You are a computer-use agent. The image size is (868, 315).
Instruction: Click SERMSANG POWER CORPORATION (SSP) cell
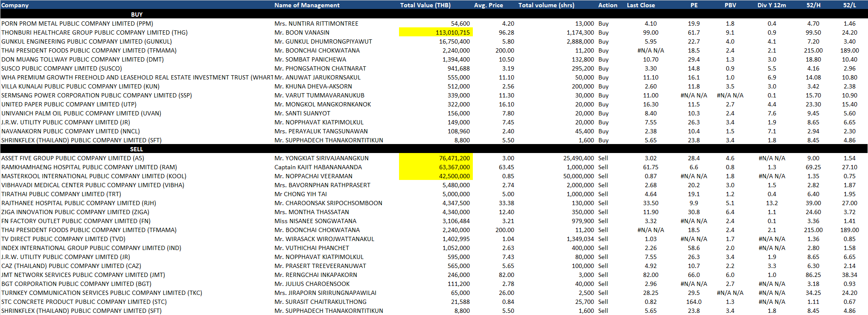pos(96,95)
